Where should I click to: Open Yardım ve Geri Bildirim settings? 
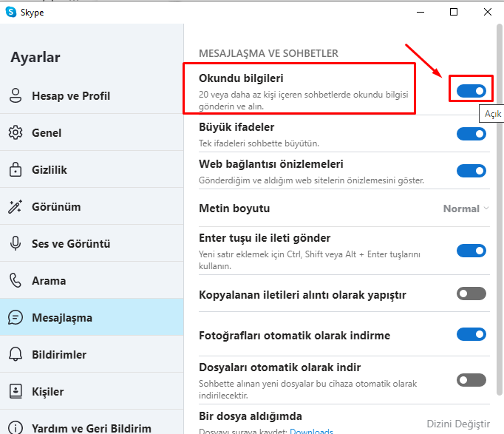(x=92, y=424)
